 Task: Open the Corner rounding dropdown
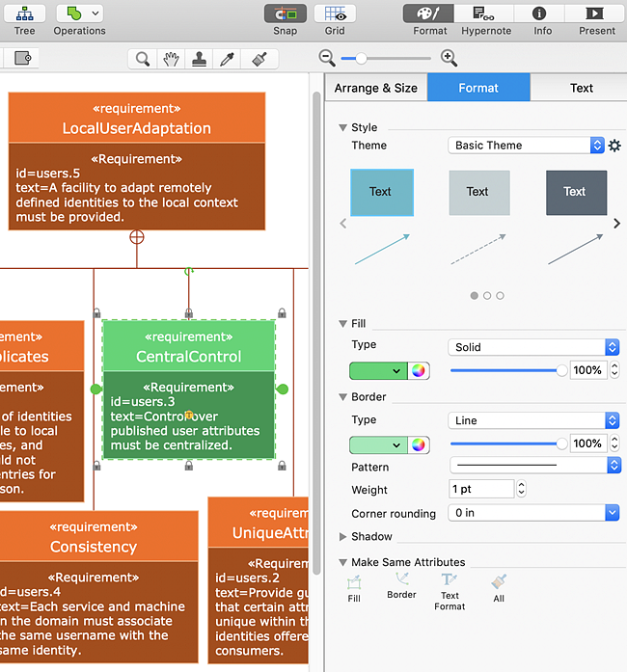[533, 513]
